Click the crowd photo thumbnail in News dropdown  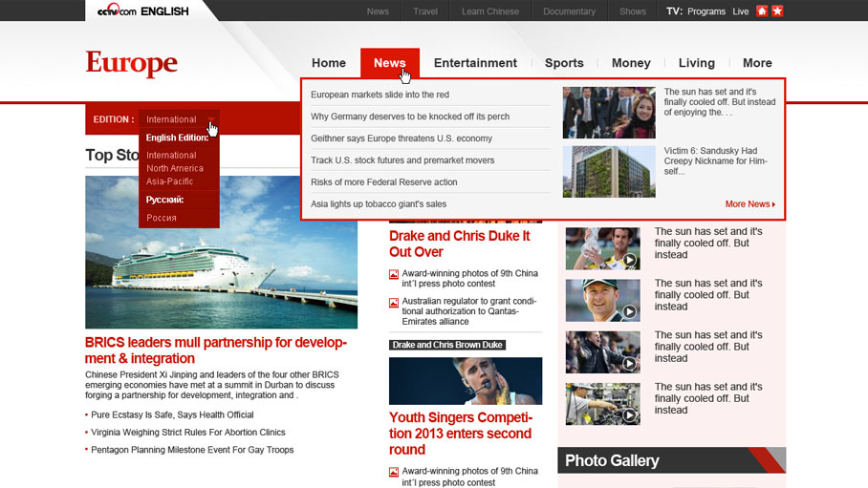609,113
